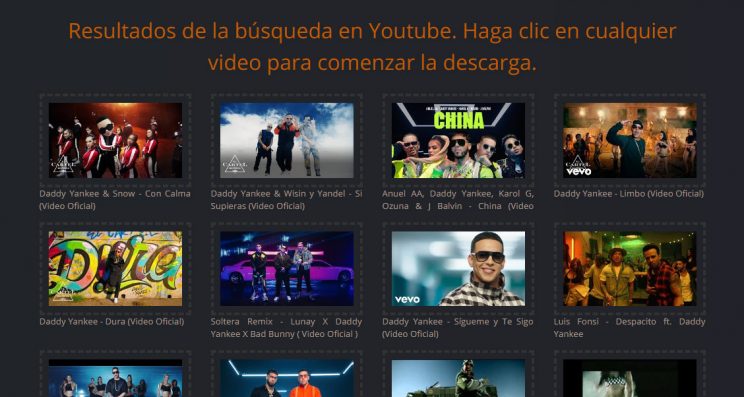The width and height of the screenshot is (744, 397).
Task: Click title 'Daddy Yankee & Wisin y Yandel - Si Supieras'
Action: (x=287, y=200)
